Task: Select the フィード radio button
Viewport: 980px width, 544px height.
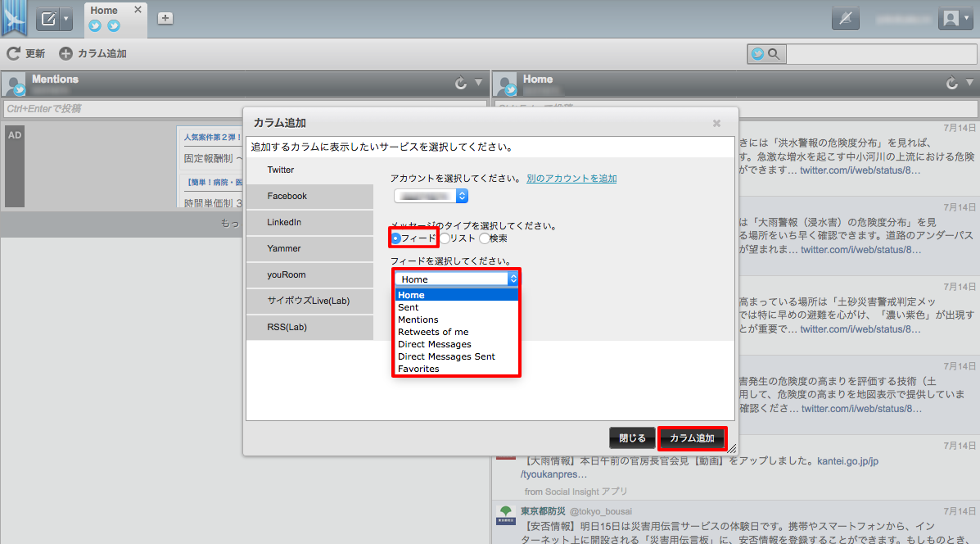Action: pos(396,238)
